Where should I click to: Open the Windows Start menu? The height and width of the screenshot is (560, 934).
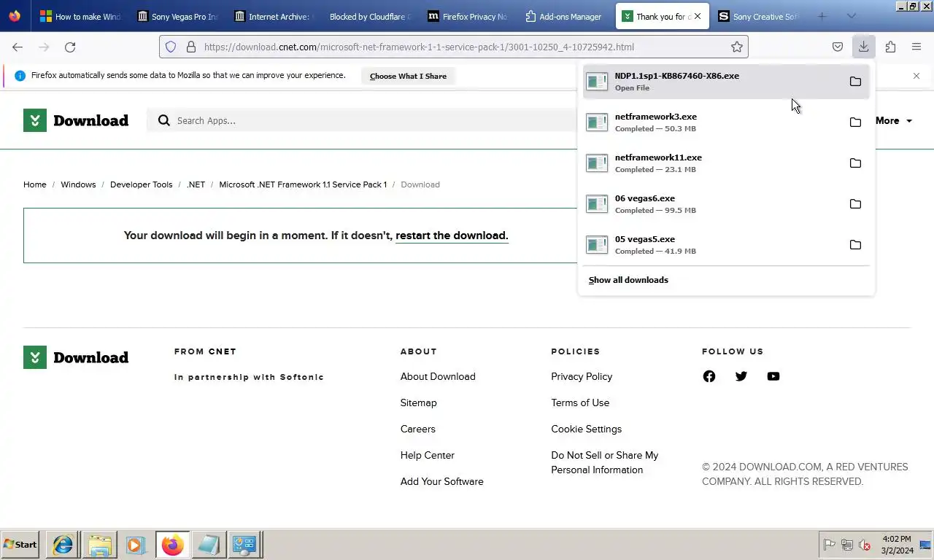pyautogui.click(x=20, y=545)
